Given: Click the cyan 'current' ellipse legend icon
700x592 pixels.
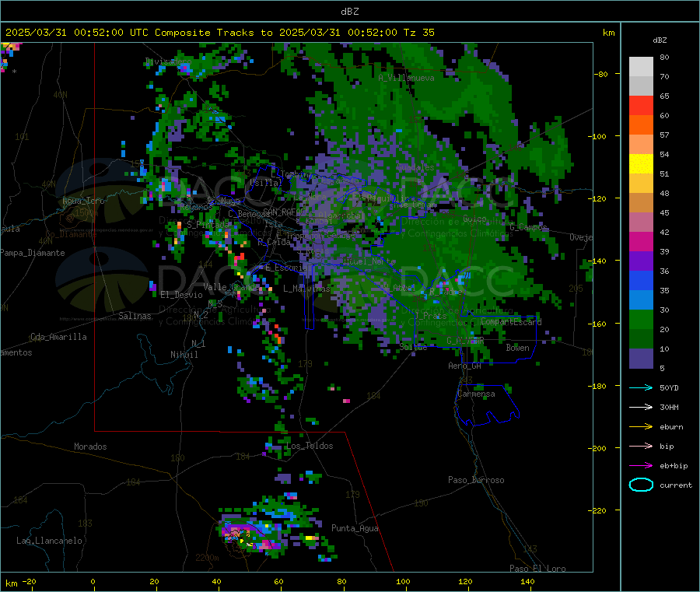Looking at the screenshot, I should pyautogui.click(x=641, y=485).
